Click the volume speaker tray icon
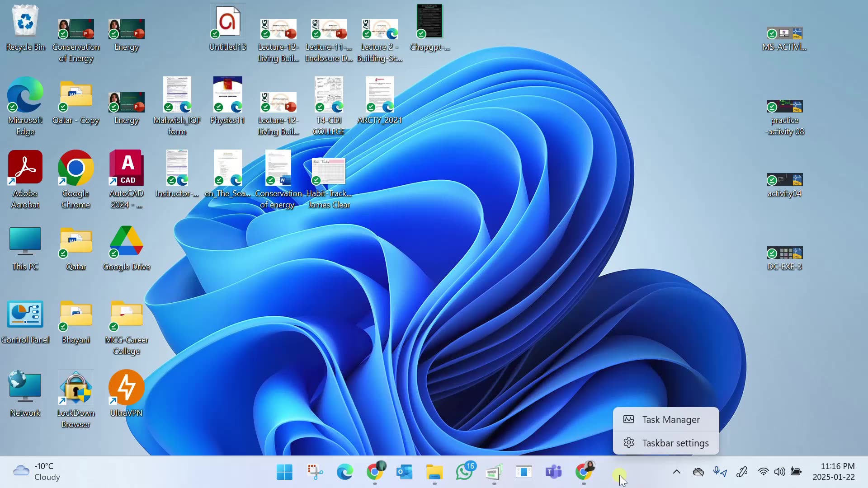868x488 pixels. tap(779, 472)
